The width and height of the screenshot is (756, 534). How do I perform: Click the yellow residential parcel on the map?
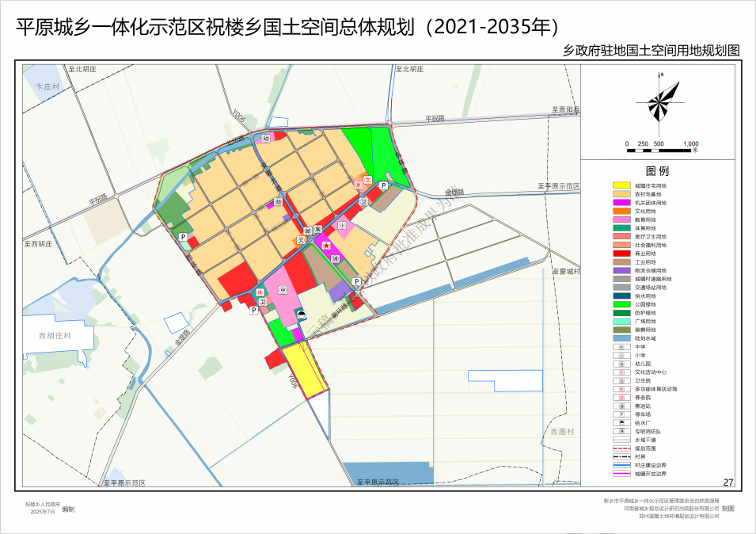pyautogui.click(x=304, y=369)
